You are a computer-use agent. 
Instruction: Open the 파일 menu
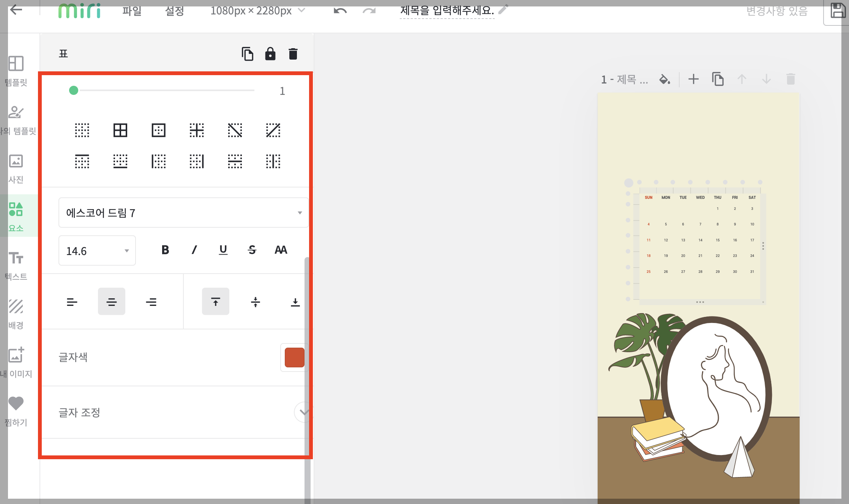pyautogui.click(x=132, y=11)
